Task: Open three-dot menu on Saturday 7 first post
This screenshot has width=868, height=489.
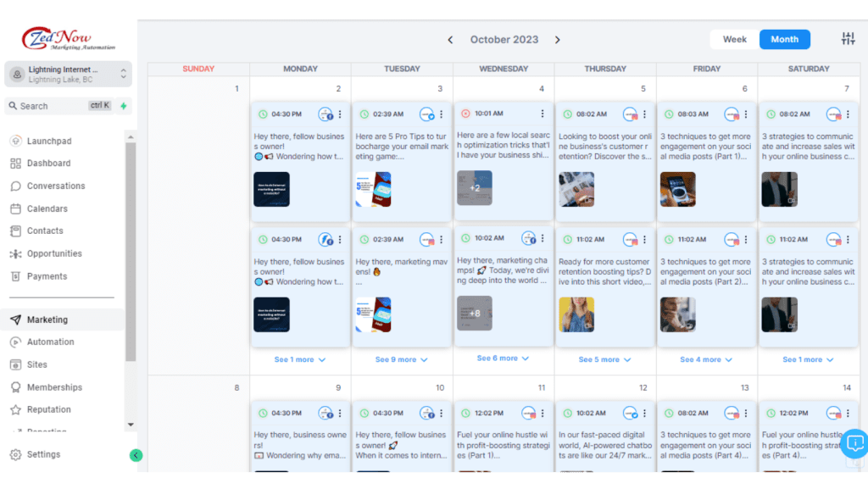Action: point(848,114)
